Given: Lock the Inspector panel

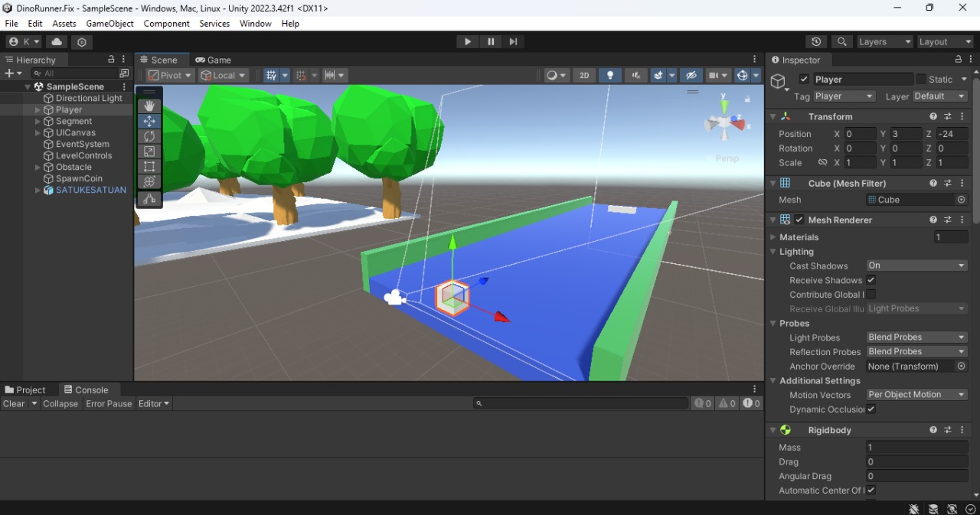Looking at the screenshot, I should 958,59.
